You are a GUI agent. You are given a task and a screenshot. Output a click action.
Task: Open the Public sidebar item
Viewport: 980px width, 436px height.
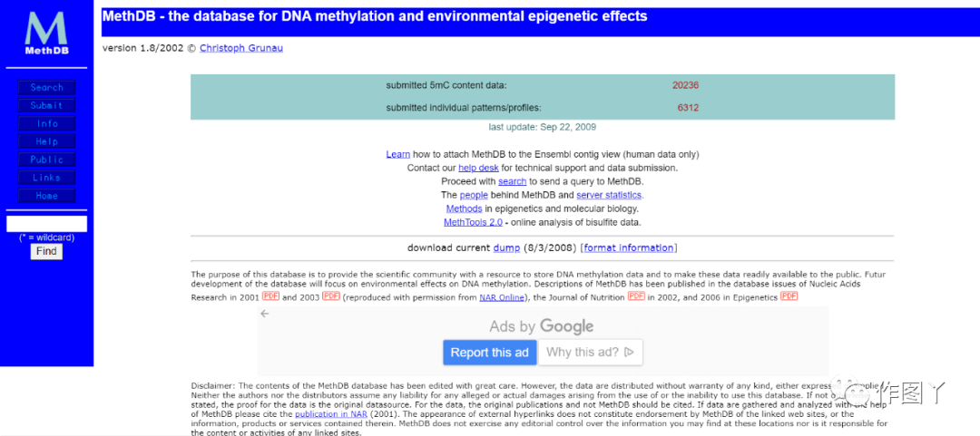pyautogui.click(x=46, y=160)
